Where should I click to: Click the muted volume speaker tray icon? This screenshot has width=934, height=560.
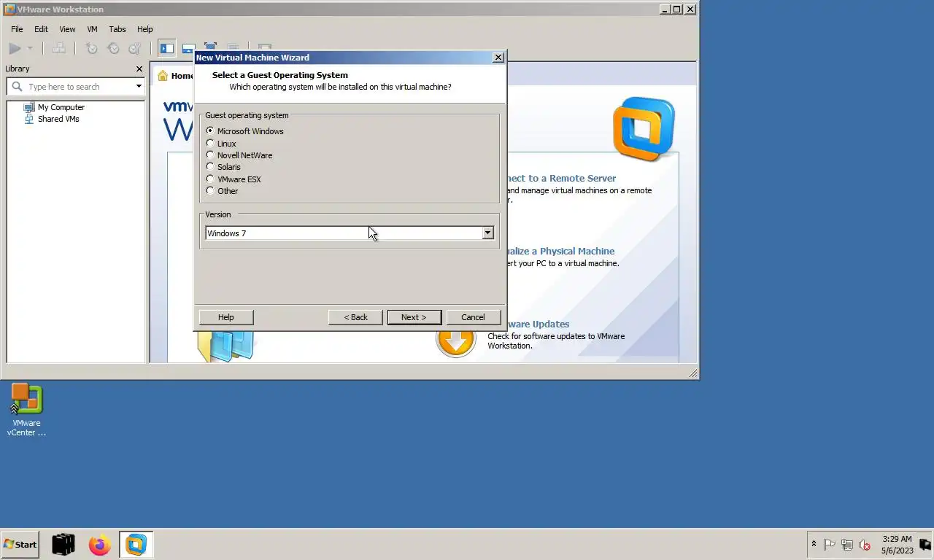pyautogui.click(x=865, y=545)
